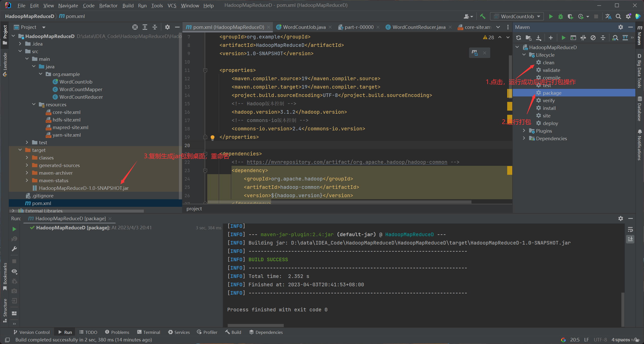Collapse the resources folder
Screen dimensions: 644x344
click(x=34, y=105)
